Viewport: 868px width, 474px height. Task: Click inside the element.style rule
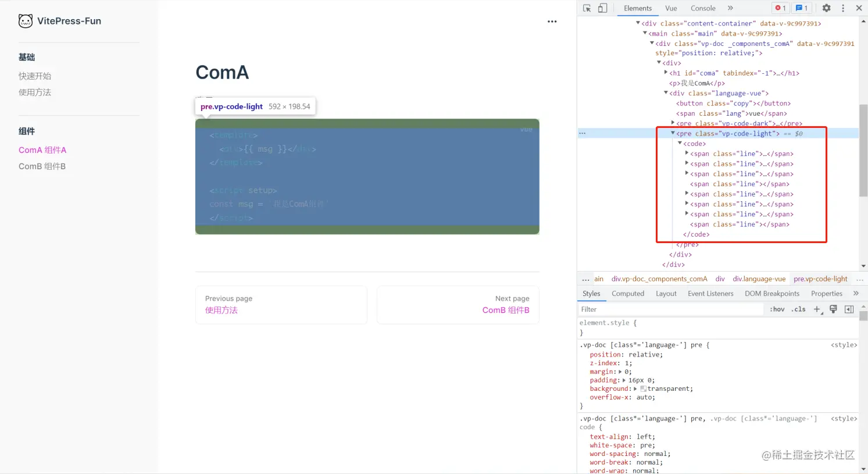[x=718, y=327]
